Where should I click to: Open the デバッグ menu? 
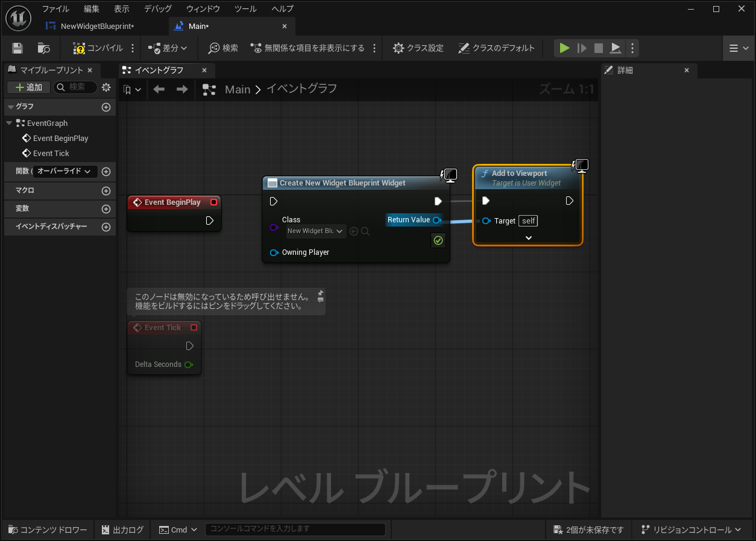pyautogui.click(x=158, y=9)
